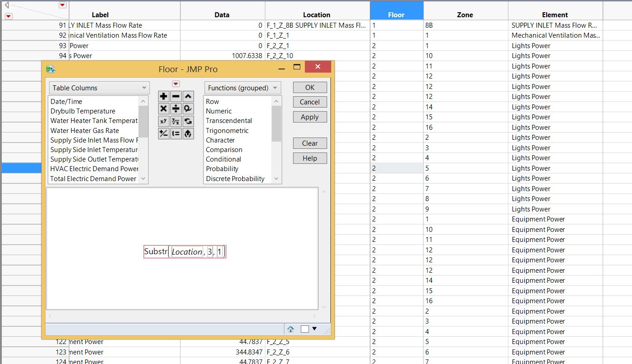Insert multiplication operator from keypad
632x364 pixels.
164,108
